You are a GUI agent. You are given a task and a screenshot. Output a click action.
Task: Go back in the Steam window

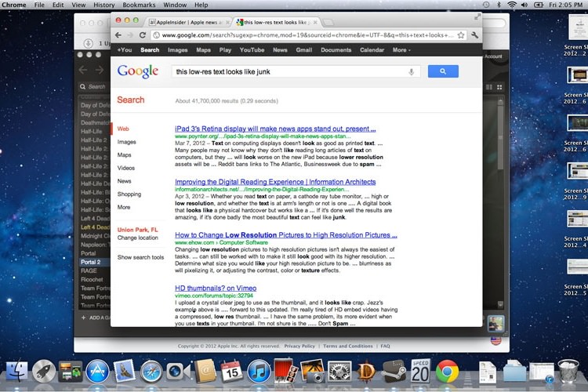click(83, 70)
